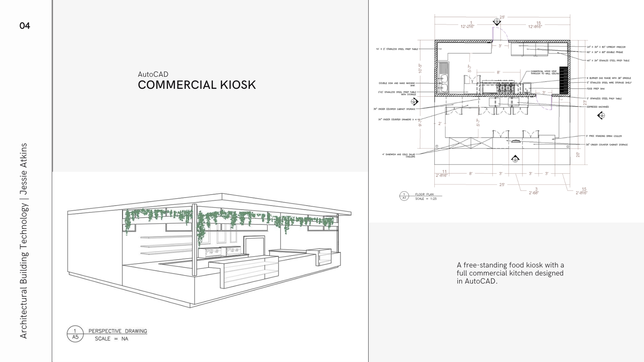Click the "3' FREE STANDING DRINK COOLER" label
Screen dimensions: 644x362
[x=604, y=136]
